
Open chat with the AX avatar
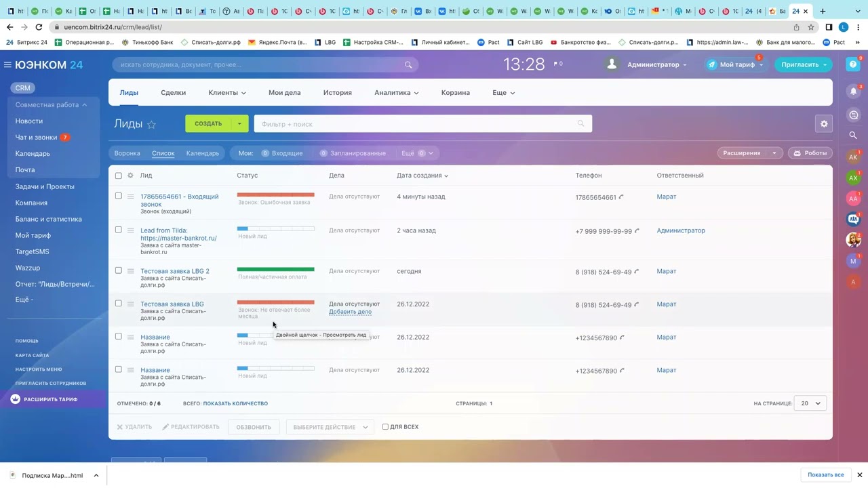[853, 178]
